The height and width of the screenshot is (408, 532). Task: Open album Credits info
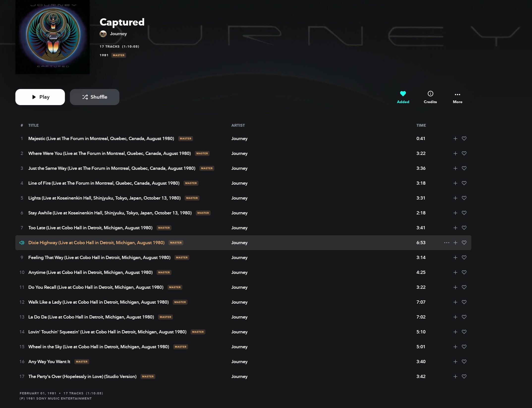[x=430, y=97]
